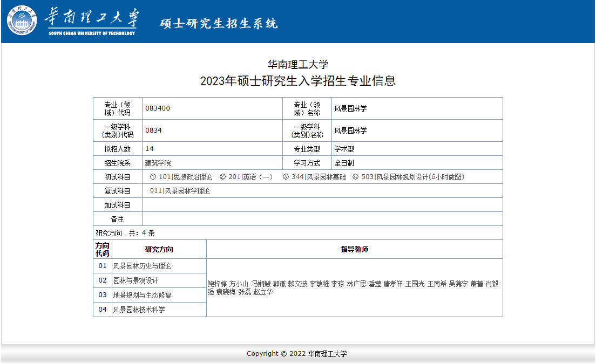Click the advisor names list starting with 鲍梓婷
The height and width of the screenshot is (364, 596).
click(x=353, y=288)
